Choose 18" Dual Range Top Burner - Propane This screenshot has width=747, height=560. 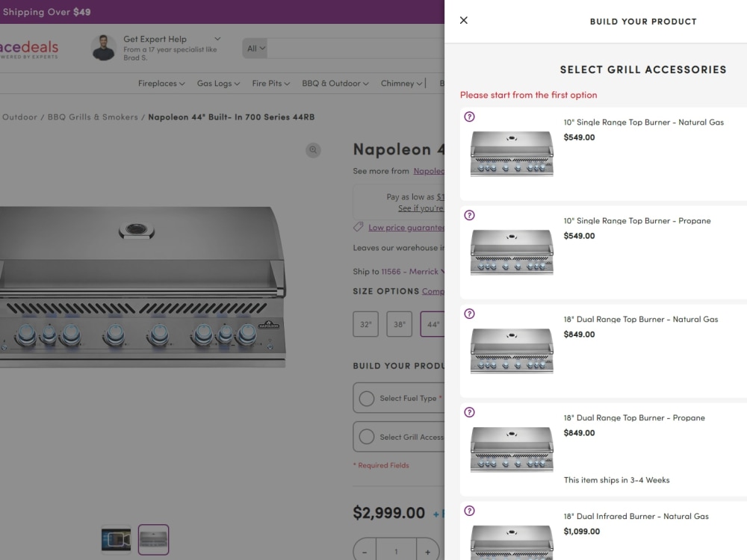tap(634, 418)
